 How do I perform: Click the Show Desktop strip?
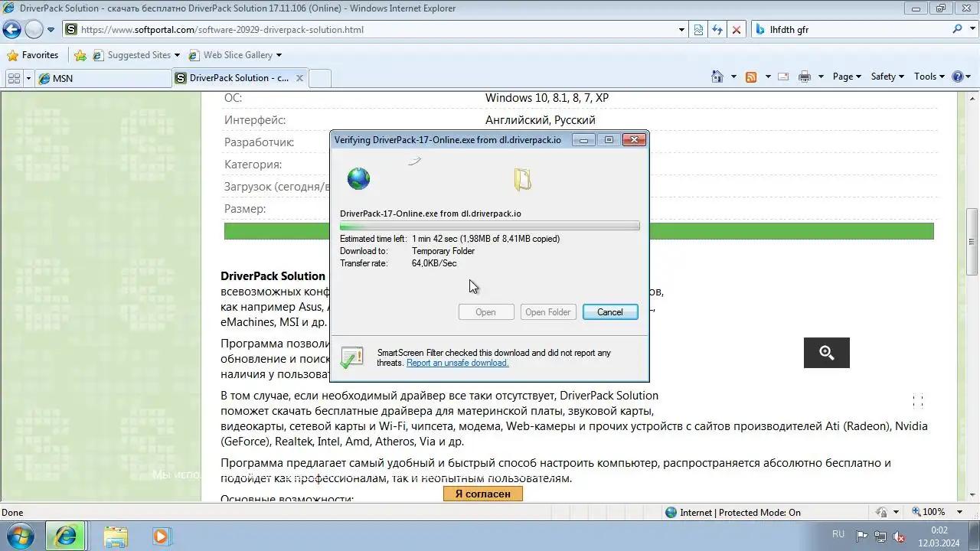[x=974, y=536]
